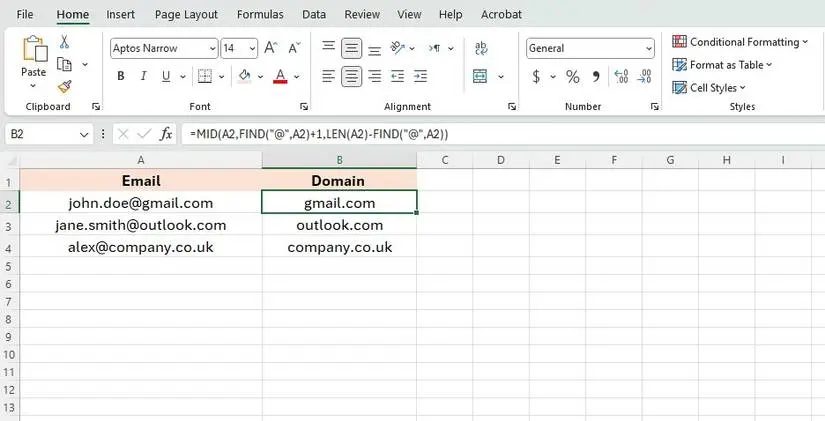Expand Paste options arrow
This screenshot has height=421, width=825.
coord(33,86)
